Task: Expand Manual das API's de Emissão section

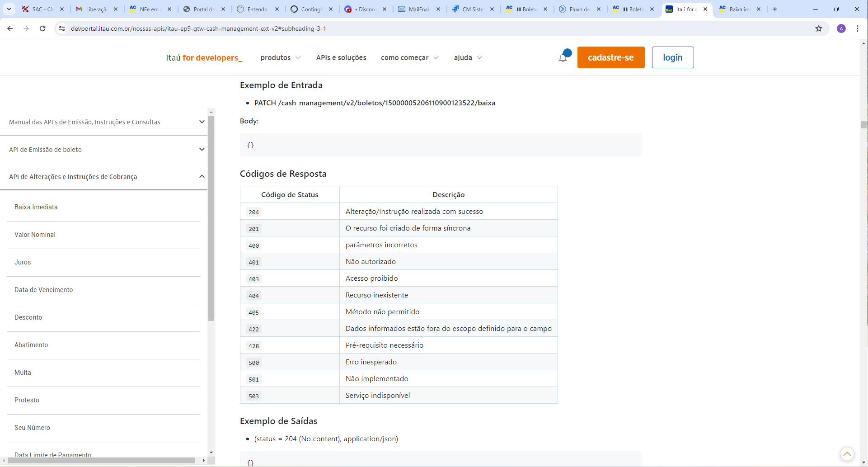Action: 104,122
